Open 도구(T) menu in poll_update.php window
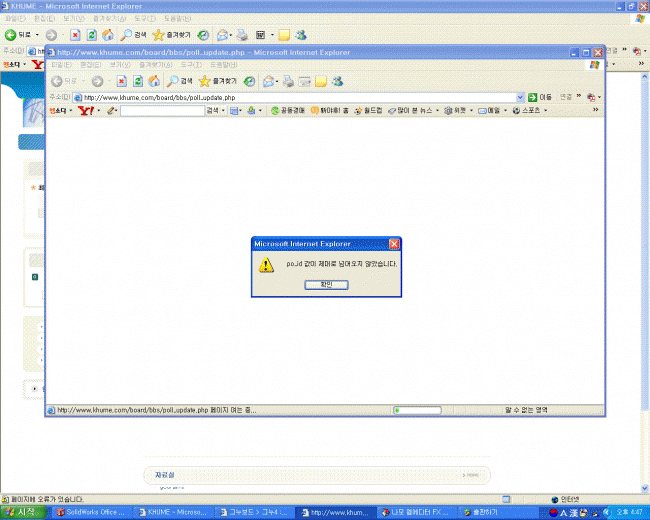650x520 pixels. tap(191, 65)
